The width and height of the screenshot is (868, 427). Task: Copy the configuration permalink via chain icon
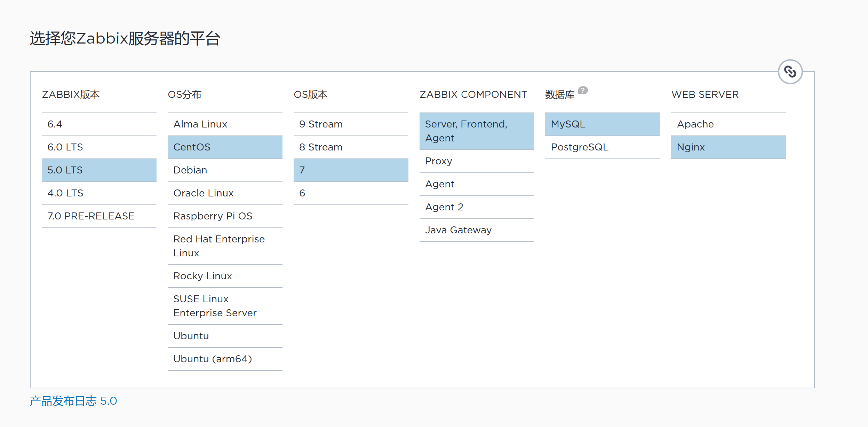(790, 72)
